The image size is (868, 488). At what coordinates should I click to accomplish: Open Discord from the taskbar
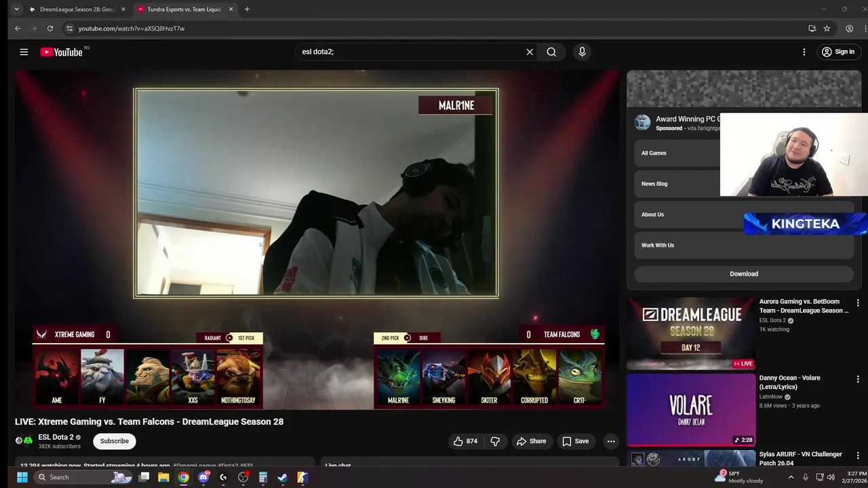pos(203,477)
